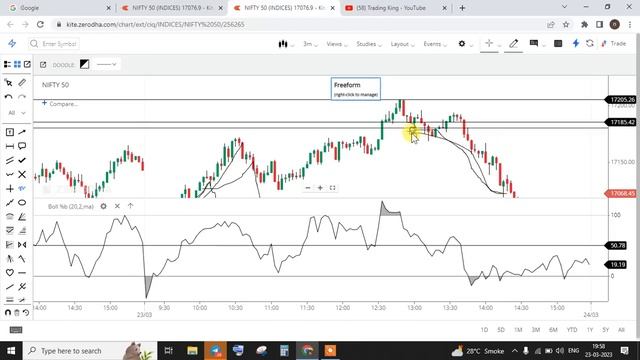Open the chart type candlestick dropdown
Image resolution: width=640 pixels, height=360 pixels.
[286, 44]
